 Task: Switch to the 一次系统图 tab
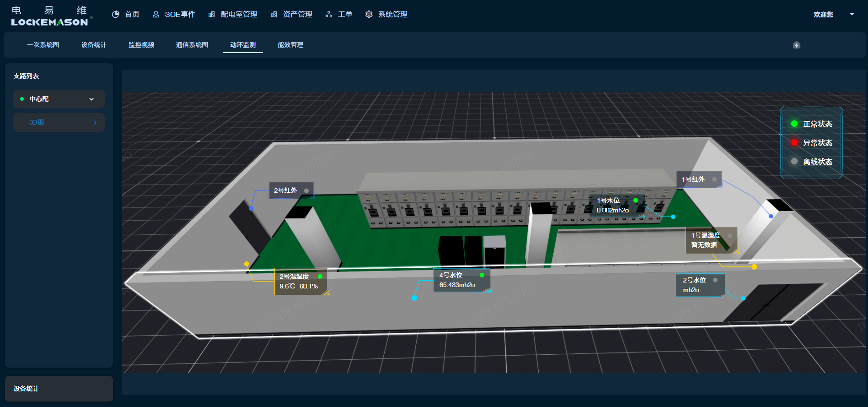tap(43, 45)
